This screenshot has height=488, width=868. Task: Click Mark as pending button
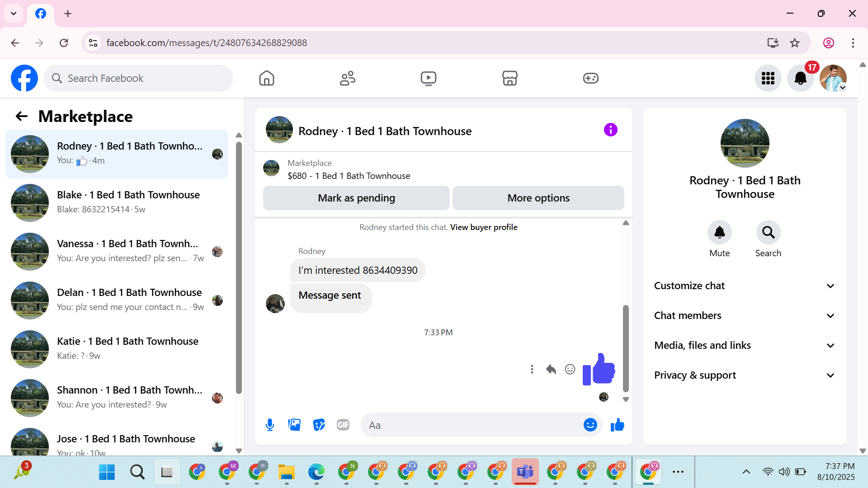point(356,198)
